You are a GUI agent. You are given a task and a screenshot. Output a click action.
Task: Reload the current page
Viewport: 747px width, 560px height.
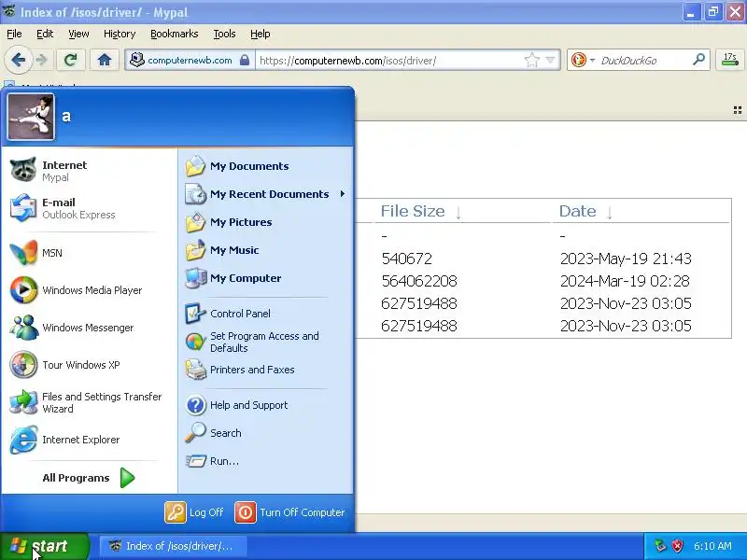click(71, 60)
